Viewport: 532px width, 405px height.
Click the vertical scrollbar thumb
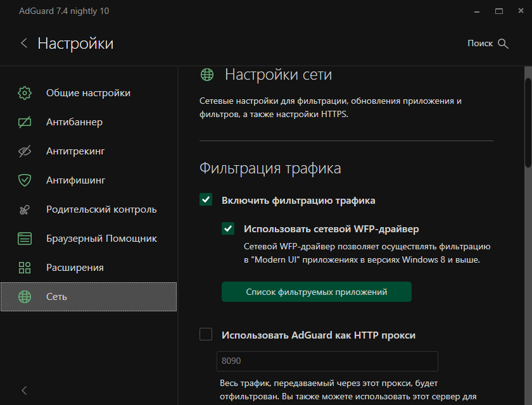click(x=528, y=120)
